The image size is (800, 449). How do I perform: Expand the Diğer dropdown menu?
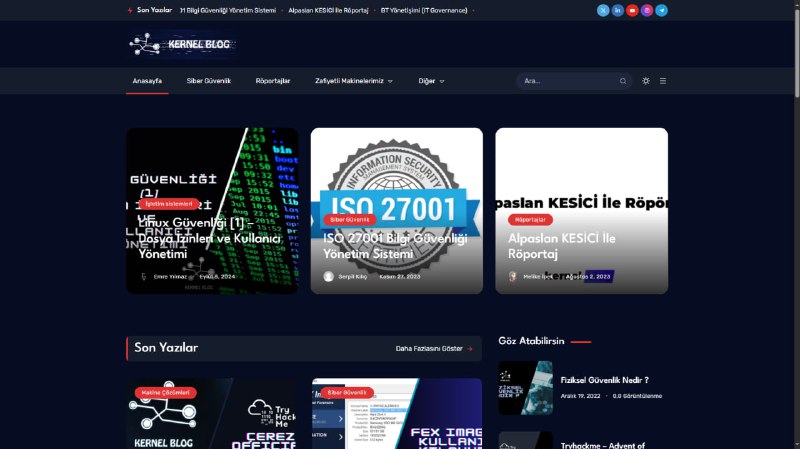[x=431, y=81]
